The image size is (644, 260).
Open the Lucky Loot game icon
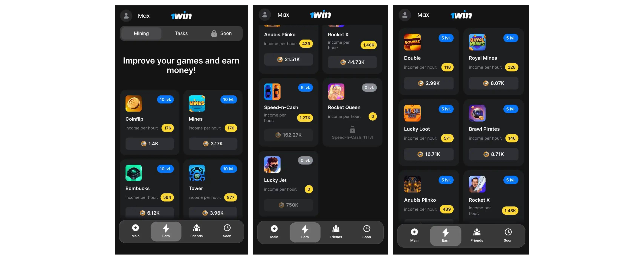point(412,113)
